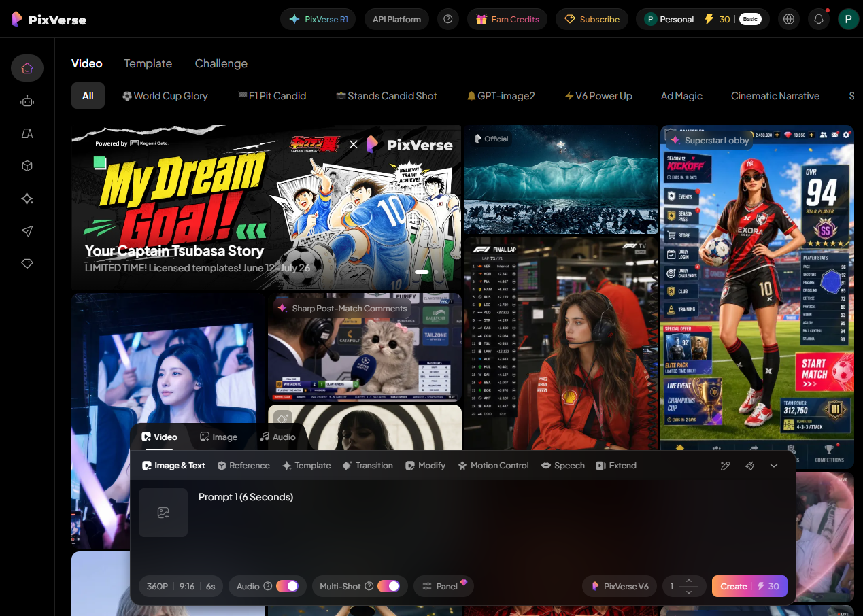Click the sparkle star icon in sidebar
The width and height of the screenshot is (863, 616).
point(27,199)
